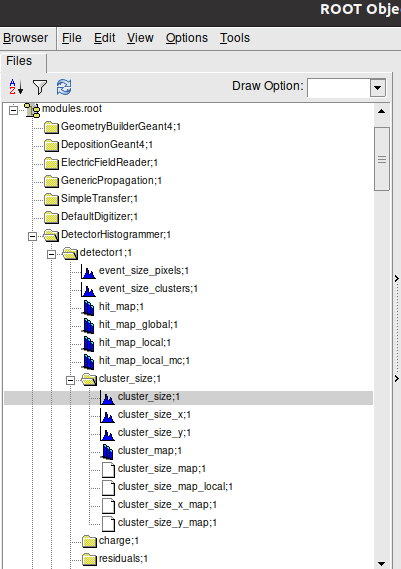Collapse the detector1 folder

[x=52, y=254]
